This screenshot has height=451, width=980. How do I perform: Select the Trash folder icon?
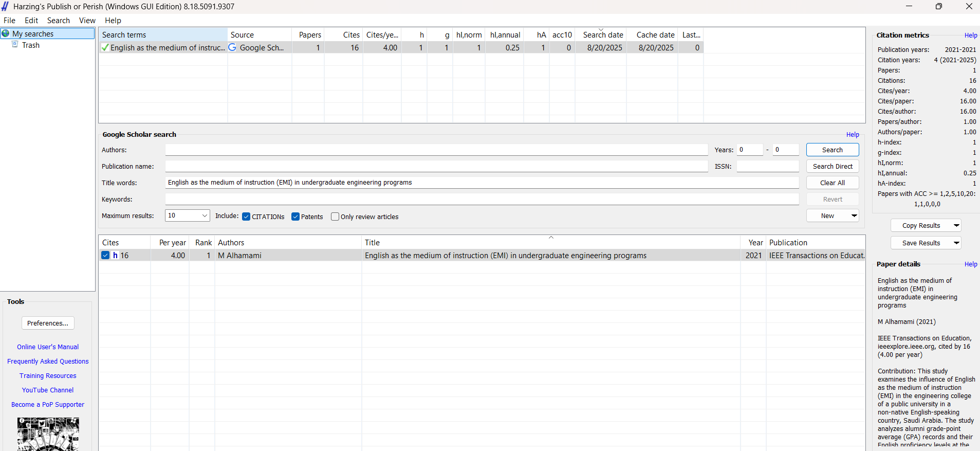pos(15,45)
